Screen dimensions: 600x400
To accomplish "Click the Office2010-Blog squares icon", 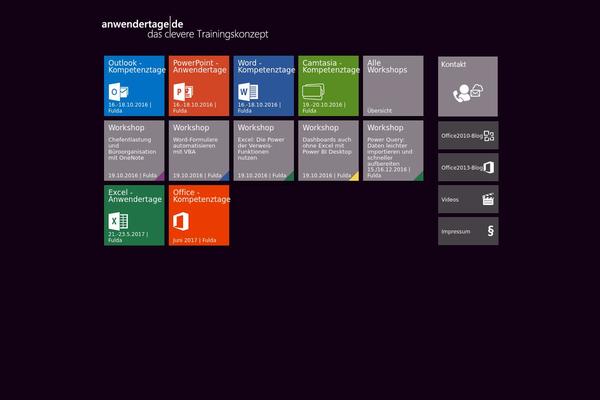I will pyautogui.click(x=489, y=136).
